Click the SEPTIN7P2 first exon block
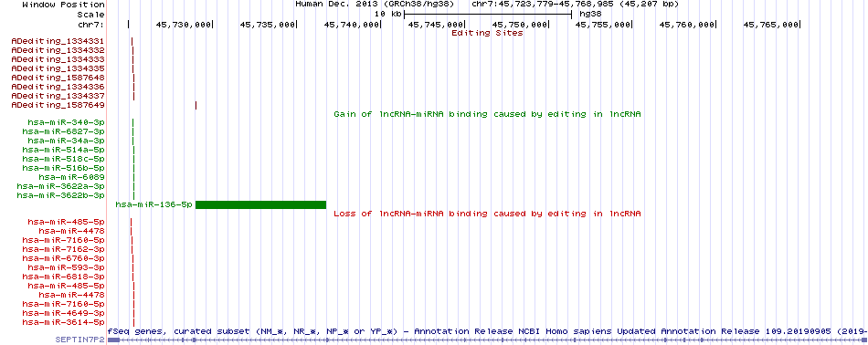The image size is (868, 345). (113, 340)
